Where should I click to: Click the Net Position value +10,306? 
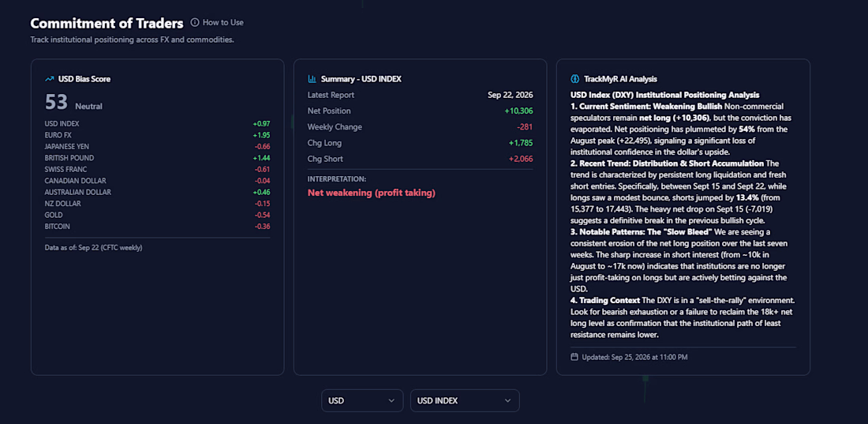(x=518, y=111)
